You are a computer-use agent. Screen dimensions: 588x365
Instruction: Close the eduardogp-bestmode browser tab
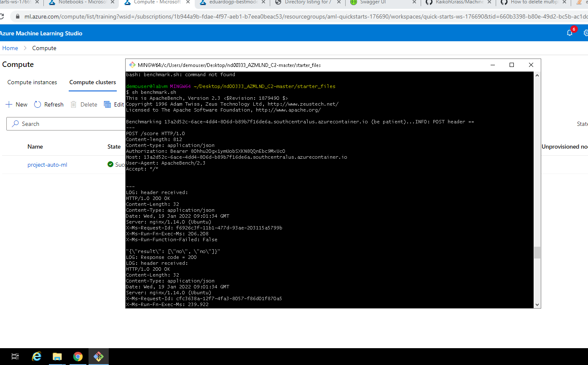263,3
